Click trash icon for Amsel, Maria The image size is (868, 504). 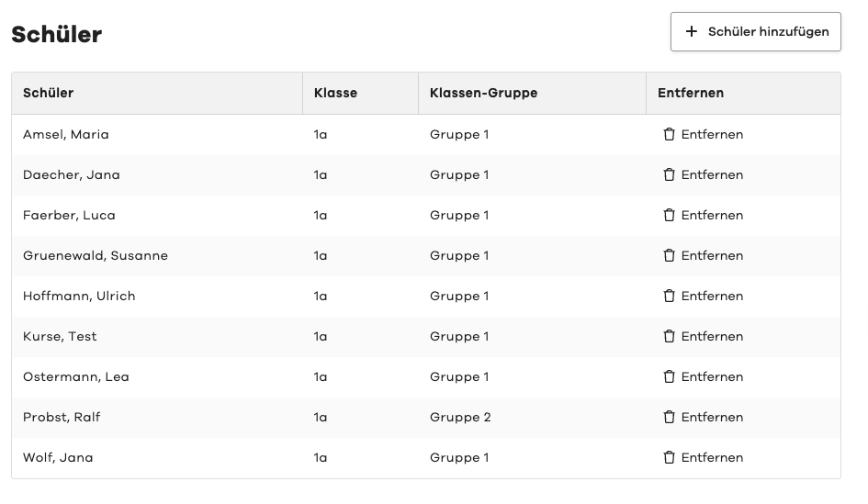point(669,135)
